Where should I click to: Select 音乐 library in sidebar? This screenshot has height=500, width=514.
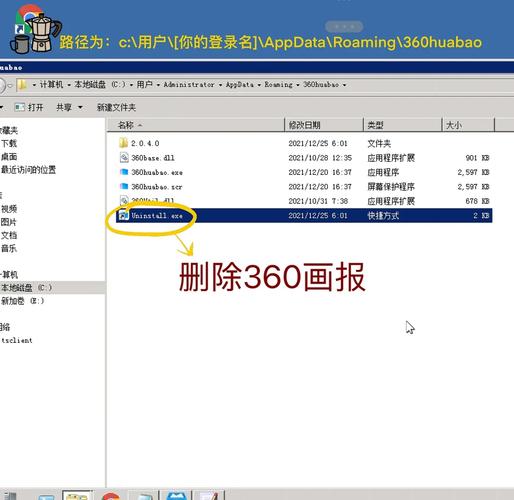coord(9,248)
